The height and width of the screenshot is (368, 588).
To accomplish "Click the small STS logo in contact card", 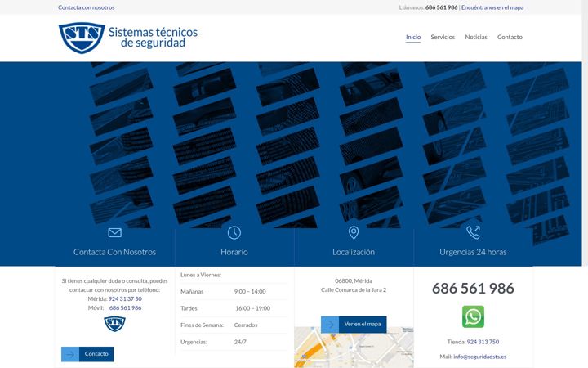I will tap(115, 324).
